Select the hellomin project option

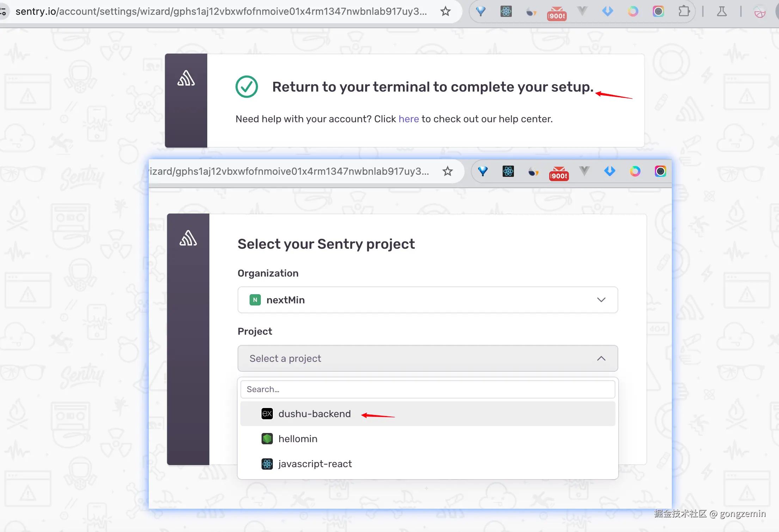298,439
